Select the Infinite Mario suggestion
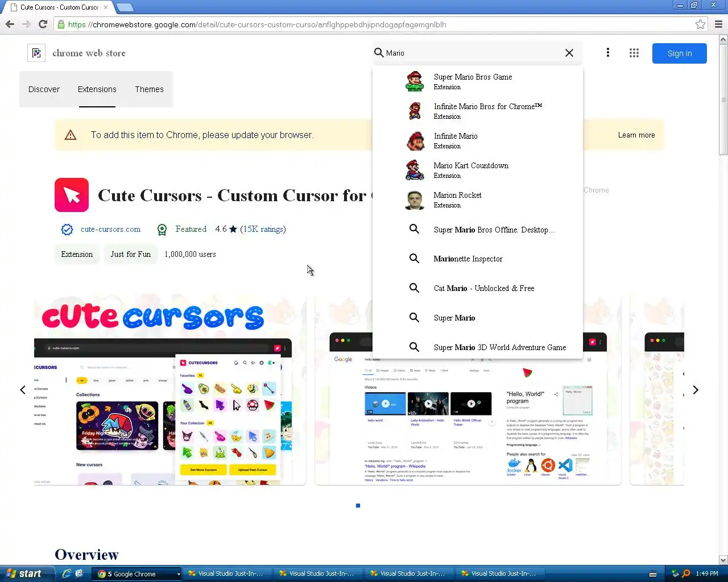Image resolution: width=728 pixels, height=582 pixels. [x=478, y=140]
